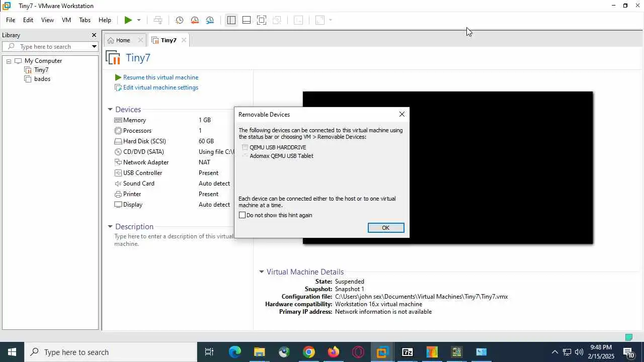Open the Edit menu
This screenshot has width=644, height=362.
[x=28, y=20]
